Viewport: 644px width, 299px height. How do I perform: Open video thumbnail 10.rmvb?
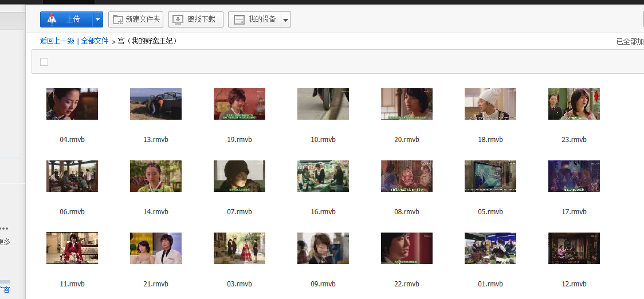click(323, 104)
